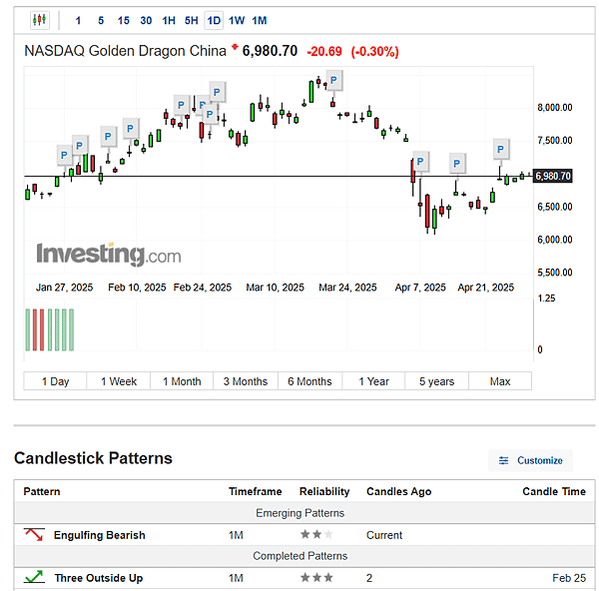Click the Candles Ago column header
The width and height of the screenshot is (599, 591).
pos(399,491)
